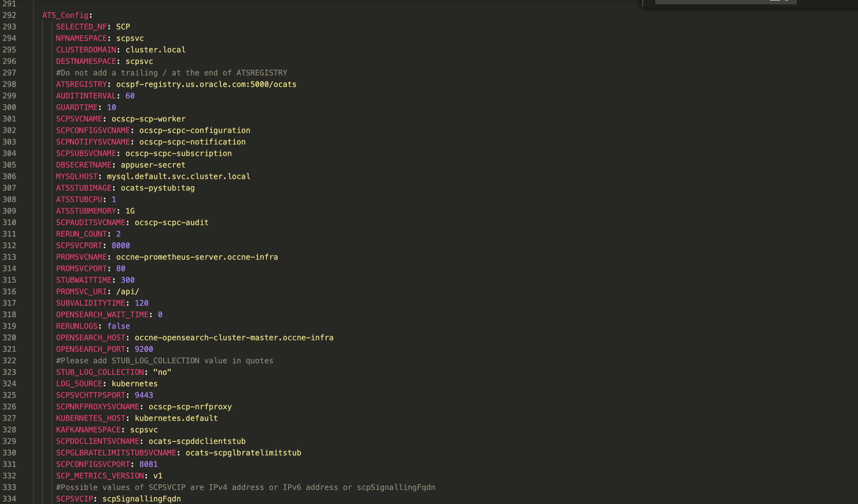Click line number 334 at the bottom

click(10, 499)
